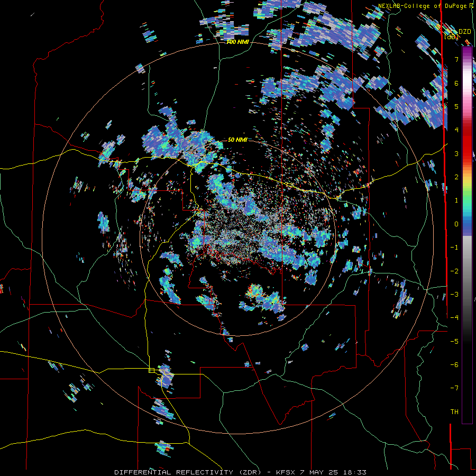The width and height of the screenshot is (476, 476).
Task: Click the 4 value on the color scale
Action: (456, 130)
